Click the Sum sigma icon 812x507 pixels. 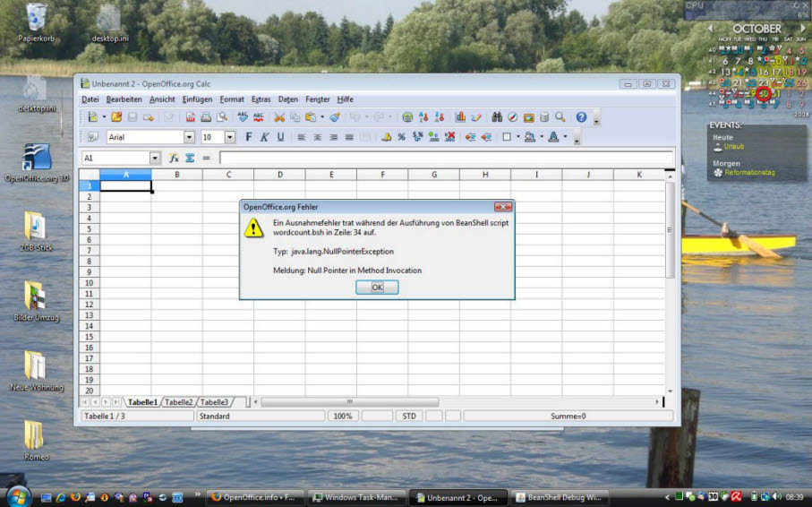(190, 159)
